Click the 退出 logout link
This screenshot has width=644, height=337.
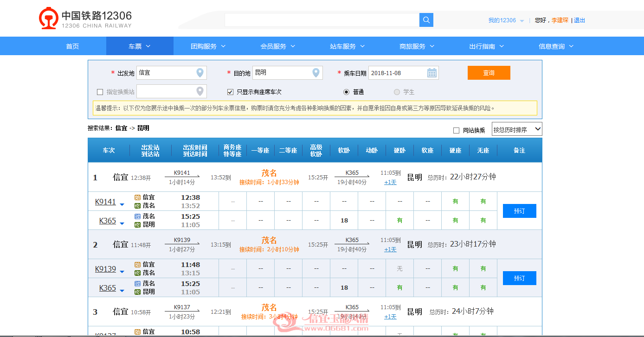point(580,20)
